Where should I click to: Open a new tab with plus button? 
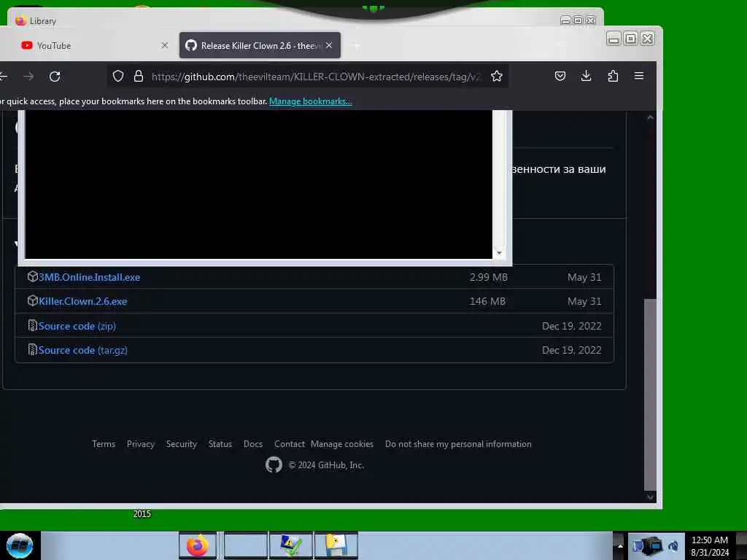pyautogui.click(x=356, y=45)
